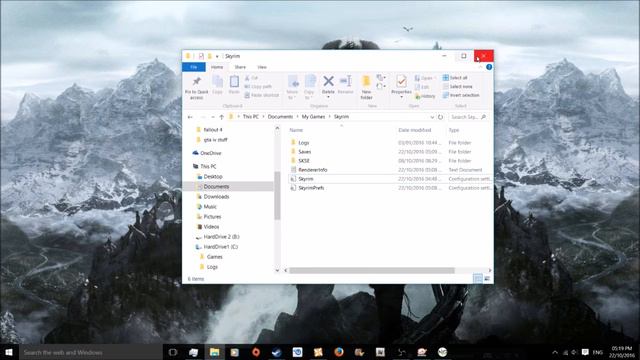Click the Properties icon in quick access toolbar
Screen dimensions: 640x360
(x=201, y=56)
